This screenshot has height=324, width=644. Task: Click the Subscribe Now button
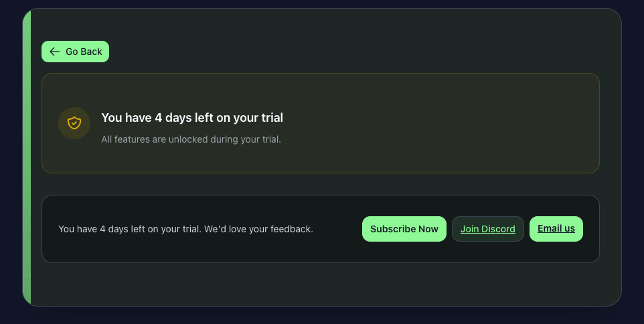(404, 229)
